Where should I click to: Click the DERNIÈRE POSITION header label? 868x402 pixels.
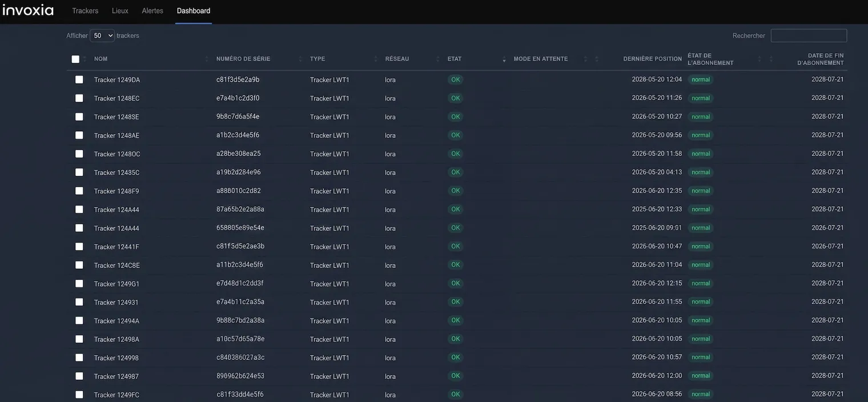pyautogui.click(x=653, y=59)
